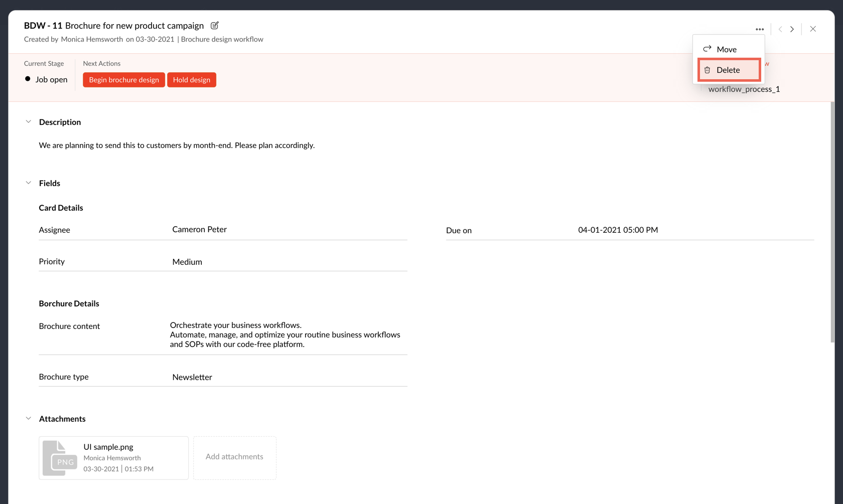The image size is (843, 504).
Task: Collapse the Description section
Action: 29,122
